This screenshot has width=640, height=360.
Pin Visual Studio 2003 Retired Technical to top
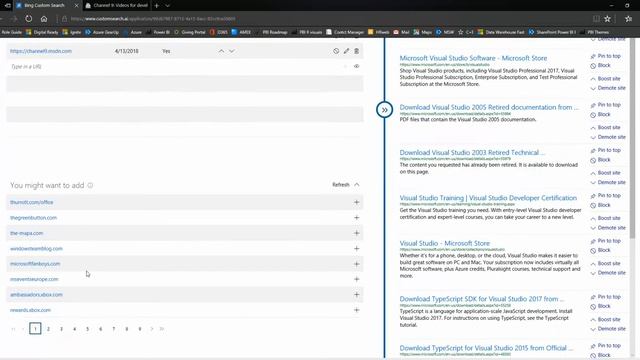pos(605,150)
